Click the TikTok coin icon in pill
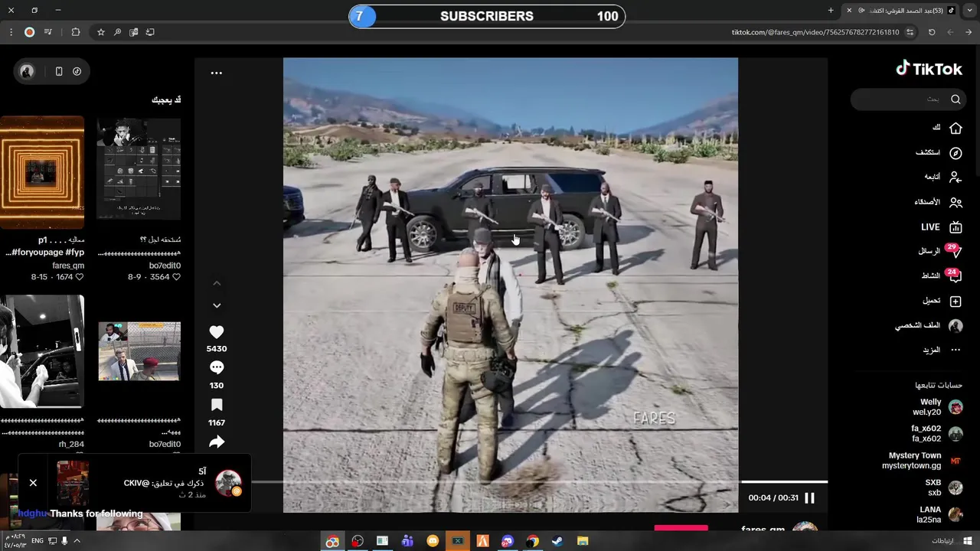 click(x=77, y=71)
